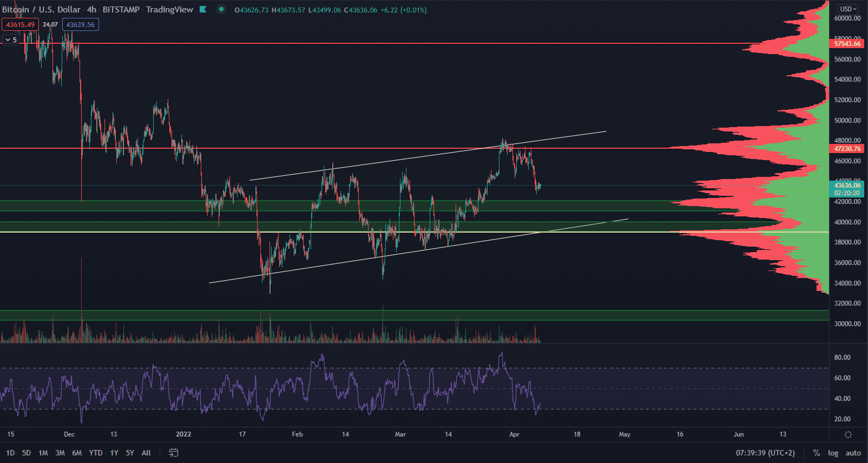Select the 6M time range
Image resolution: width=868 pixels, height=463 pixels.
(x=77, y=453)
